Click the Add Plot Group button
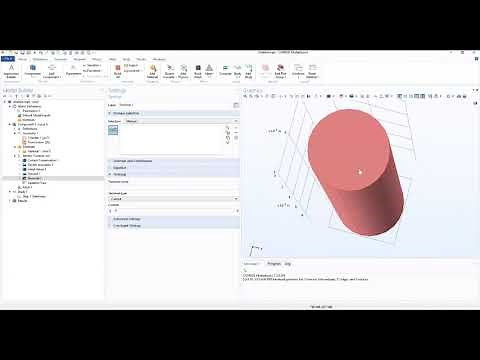This screenshot has width=480, height=360. (x=280, y=71)
